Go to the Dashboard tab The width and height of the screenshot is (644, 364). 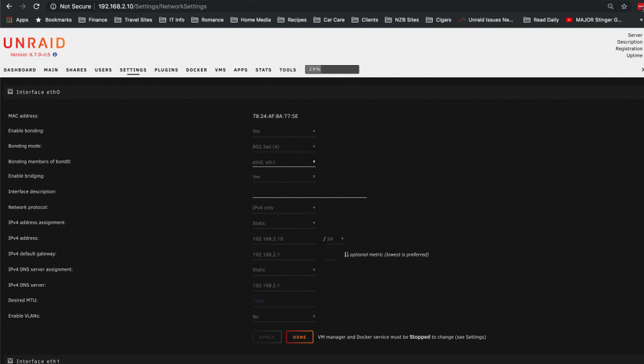click(x=20, y=70)
